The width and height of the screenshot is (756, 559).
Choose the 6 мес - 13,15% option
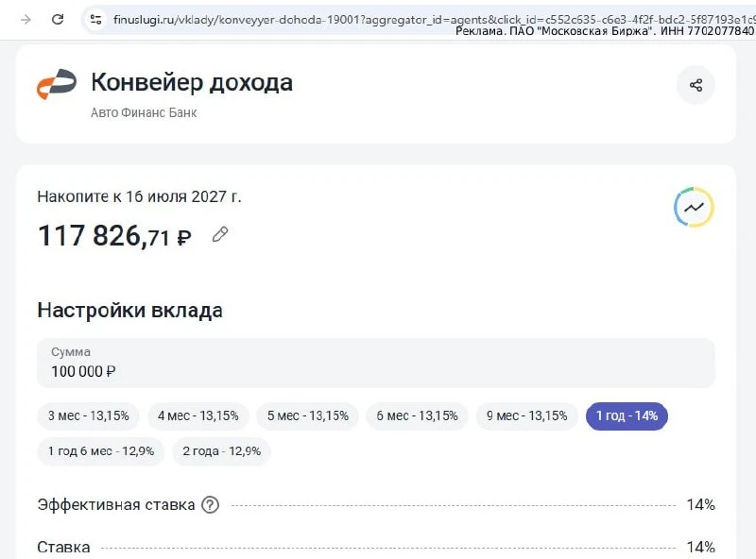pyautogui.click(x=417, y=415)
